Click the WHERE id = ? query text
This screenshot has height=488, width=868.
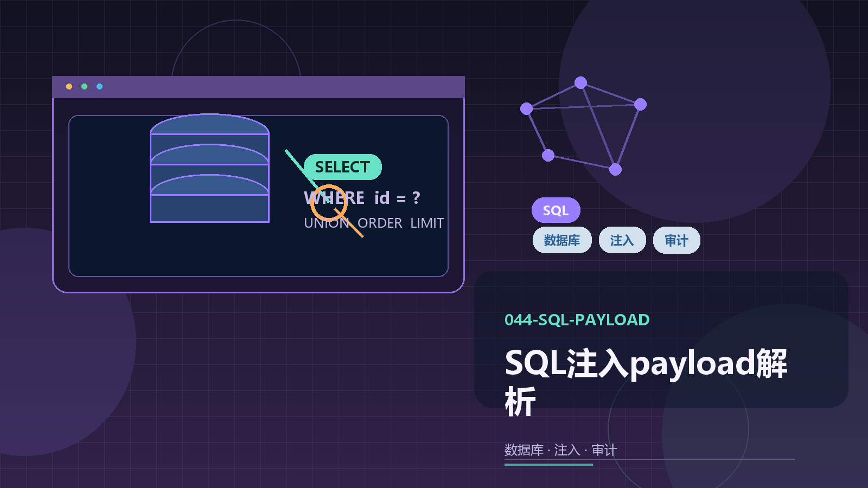[362, 198]
